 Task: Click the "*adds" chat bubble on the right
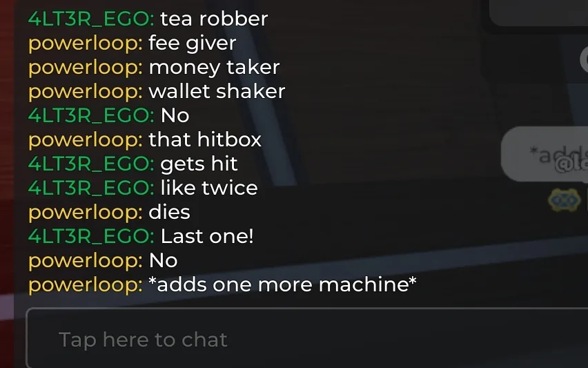[545, 154]
